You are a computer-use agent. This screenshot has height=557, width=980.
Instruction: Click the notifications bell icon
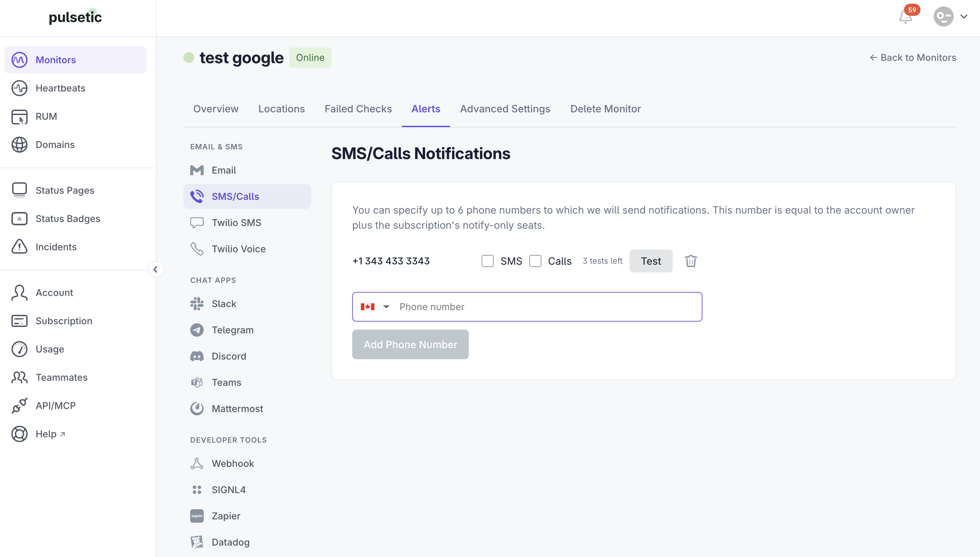coord(905,17)
